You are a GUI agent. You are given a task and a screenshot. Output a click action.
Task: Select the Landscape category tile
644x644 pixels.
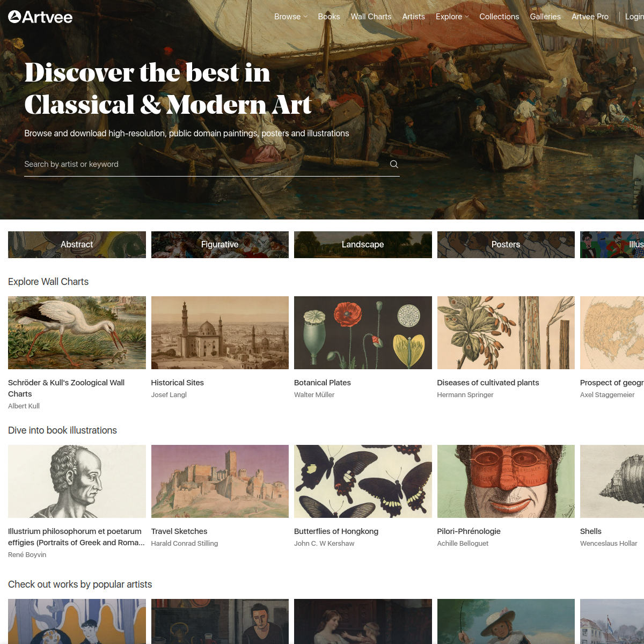363,245
